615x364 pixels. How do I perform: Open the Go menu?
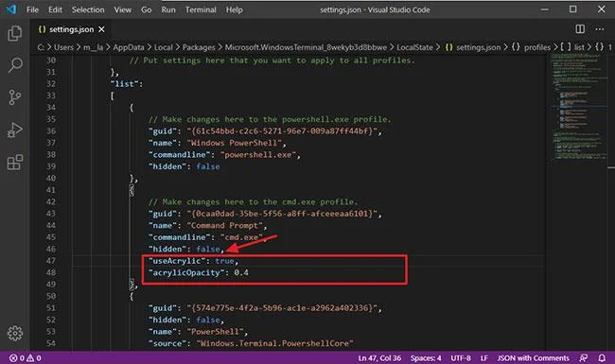coord(147,9)
